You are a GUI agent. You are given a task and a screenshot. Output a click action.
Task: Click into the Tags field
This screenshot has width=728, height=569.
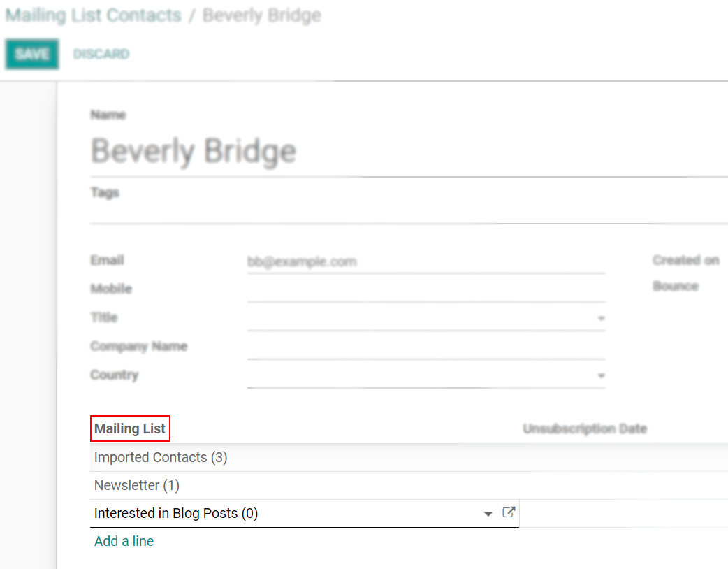pyautogui.click(x=409, y=209)
